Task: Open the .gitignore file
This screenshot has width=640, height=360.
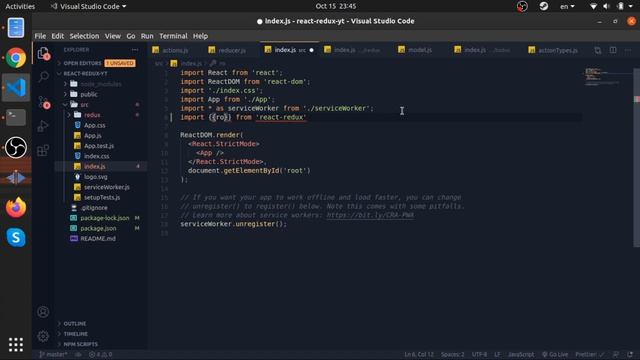Action: coord(94,207)
